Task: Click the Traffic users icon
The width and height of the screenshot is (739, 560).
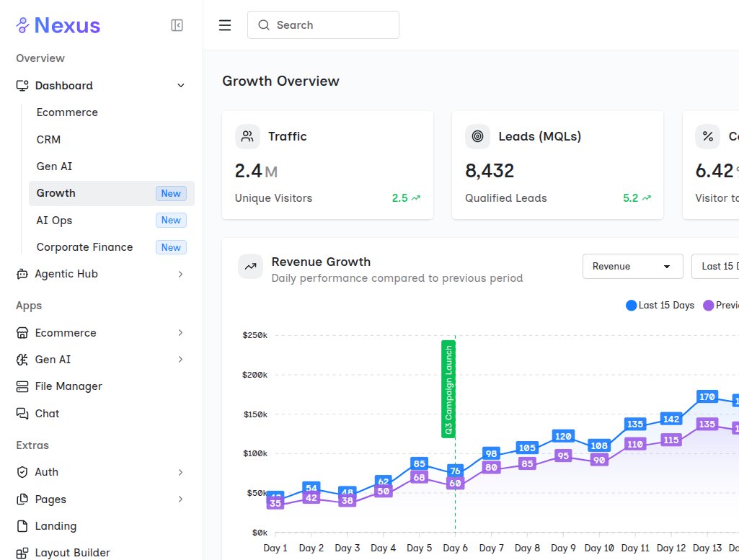Action: pos(247,137)
